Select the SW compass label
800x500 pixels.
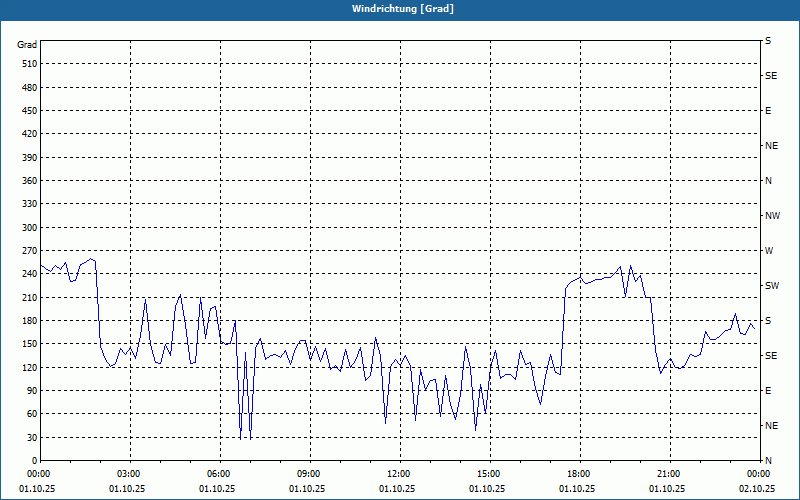(x=772, y=286)
